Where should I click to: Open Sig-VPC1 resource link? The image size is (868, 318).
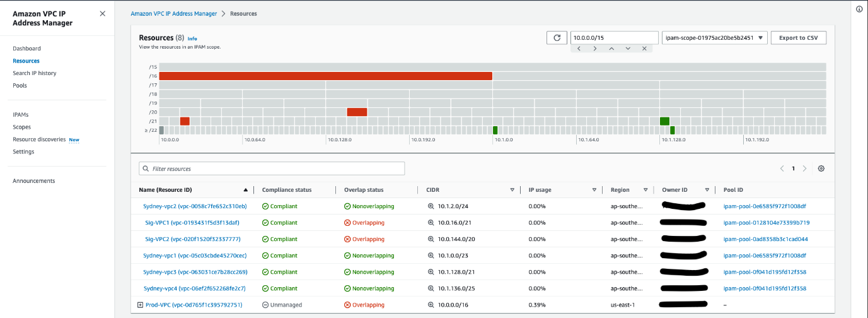tap(192, 223)
